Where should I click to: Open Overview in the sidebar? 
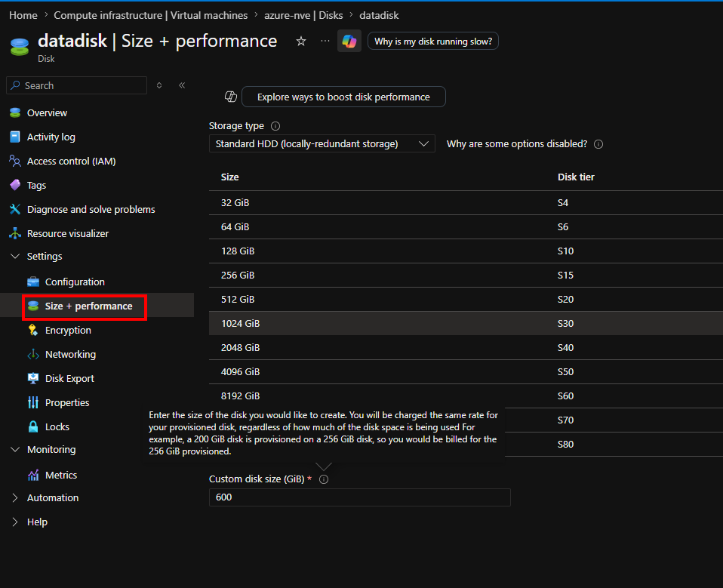(x=47, y=112)
